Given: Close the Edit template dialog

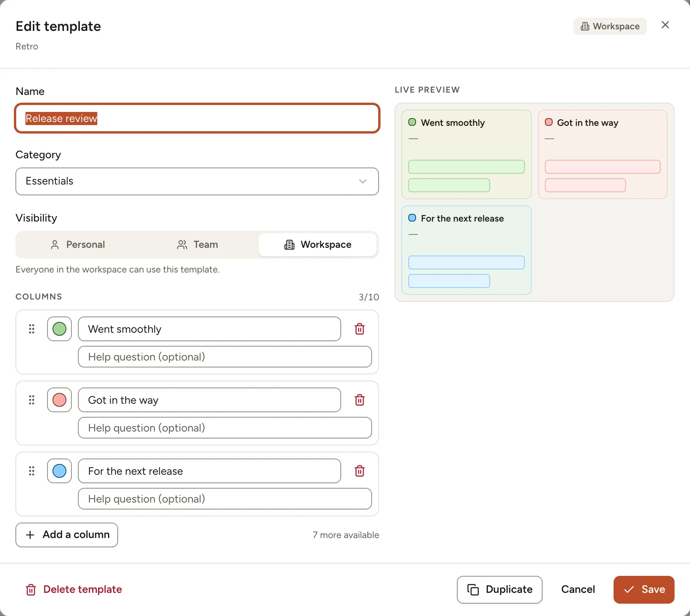Looking at the screenshot, I should tap(665, 25).
